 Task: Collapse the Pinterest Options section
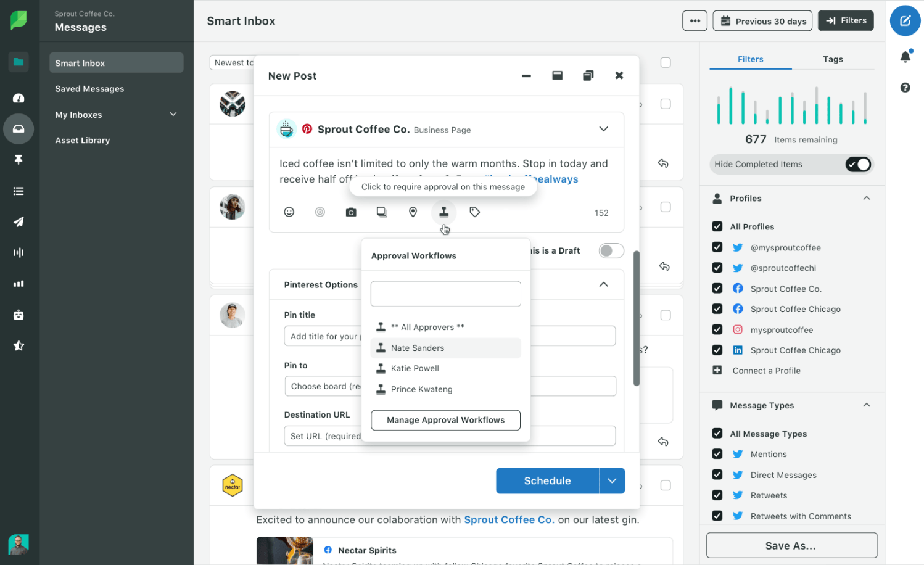coord(603,284)
